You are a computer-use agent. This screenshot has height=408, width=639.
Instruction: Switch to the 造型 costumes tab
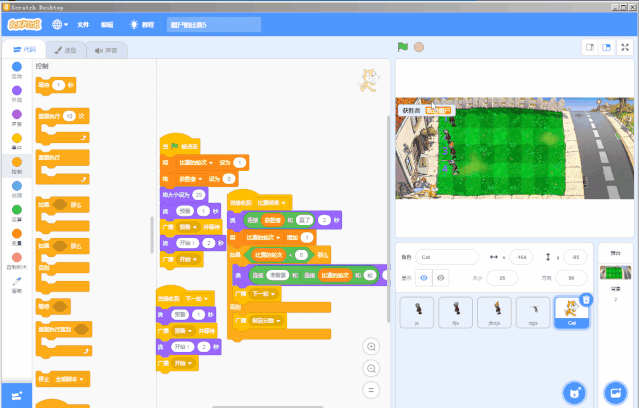[66, 50]
